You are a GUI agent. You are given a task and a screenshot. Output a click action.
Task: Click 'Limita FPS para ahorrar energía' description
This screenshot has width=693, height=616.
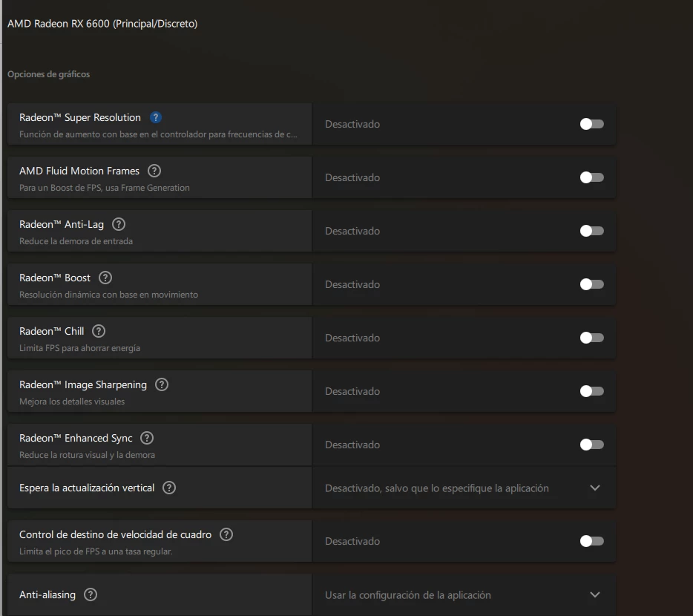click(79, 349)
